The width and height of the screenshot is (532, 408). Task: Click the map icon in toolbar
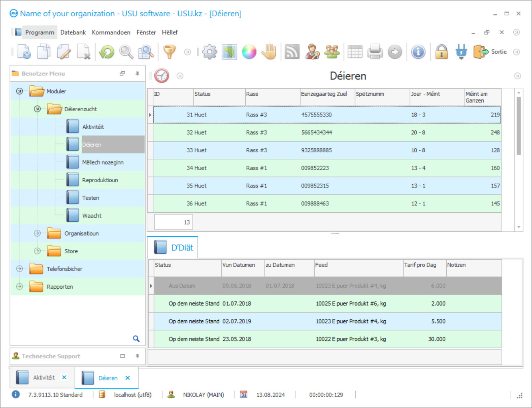(x=229, y=52)
